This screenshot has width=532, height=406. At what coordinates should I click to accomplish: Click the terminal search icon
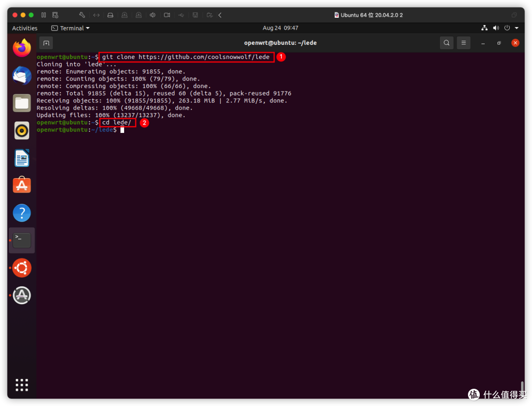[446, 43]
